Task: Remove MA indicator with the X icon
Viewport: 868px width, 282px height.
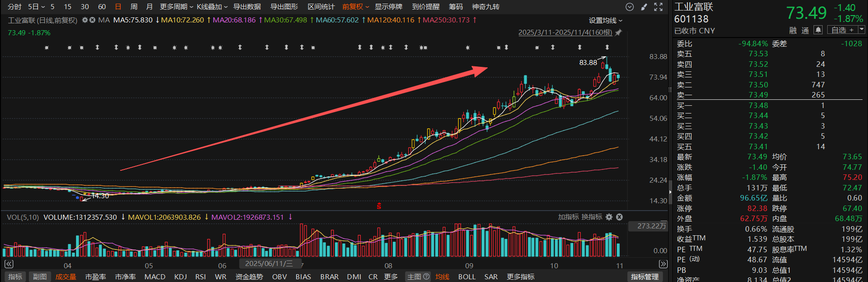Action: 93,20
